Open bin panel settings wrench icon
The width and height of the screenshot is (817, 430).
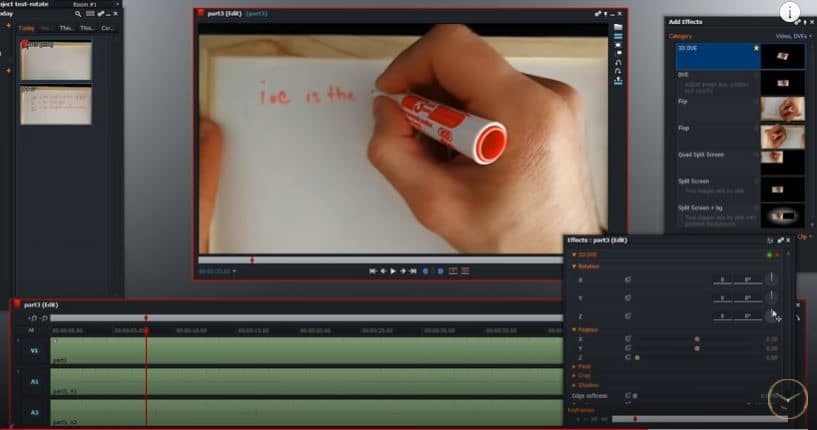[101, 14]
